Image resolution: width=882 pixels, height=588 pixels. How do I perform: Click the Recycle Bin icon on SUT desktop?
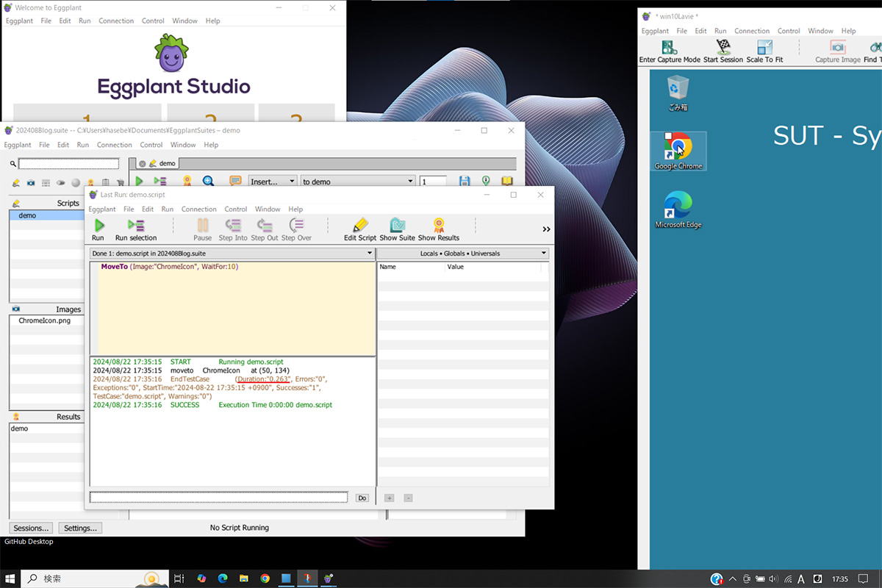[678, 93]
